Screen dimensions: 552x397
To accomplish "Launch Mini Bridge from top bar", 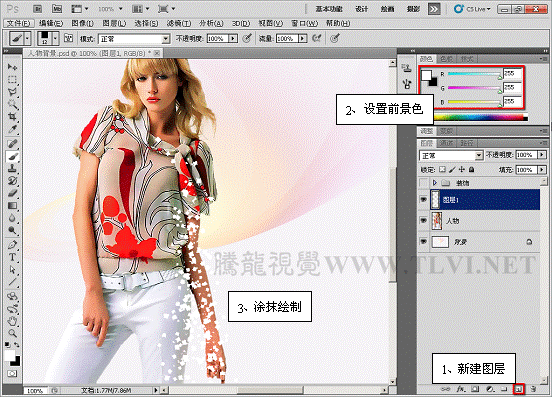I will point(57,9).
